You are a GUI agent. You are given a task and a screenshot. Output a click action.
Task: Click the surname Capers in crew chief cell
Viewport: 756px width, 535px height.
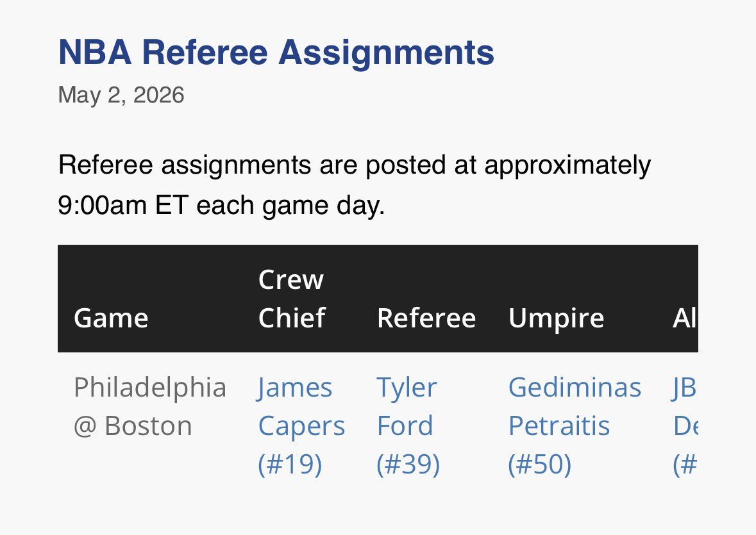[x=302, y=426]
